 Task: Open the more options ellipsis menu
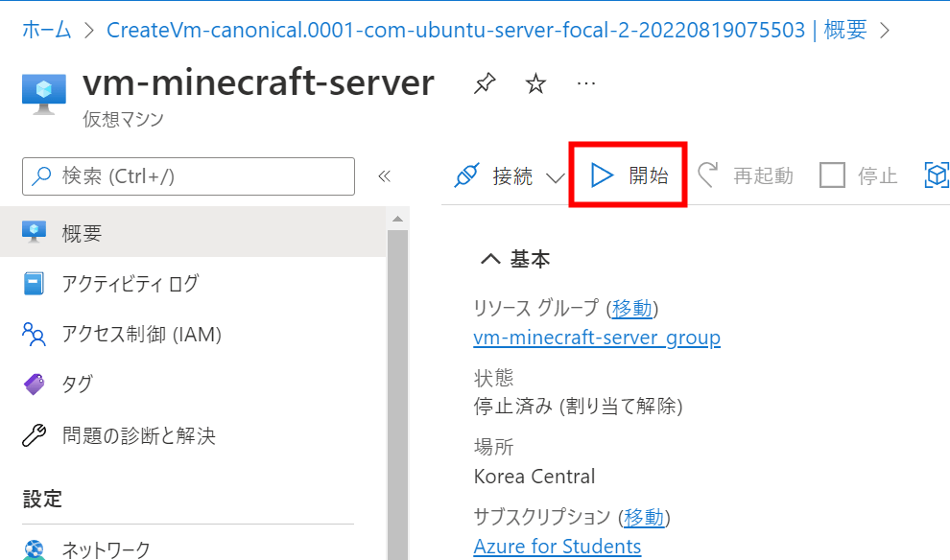coord(586,83)
